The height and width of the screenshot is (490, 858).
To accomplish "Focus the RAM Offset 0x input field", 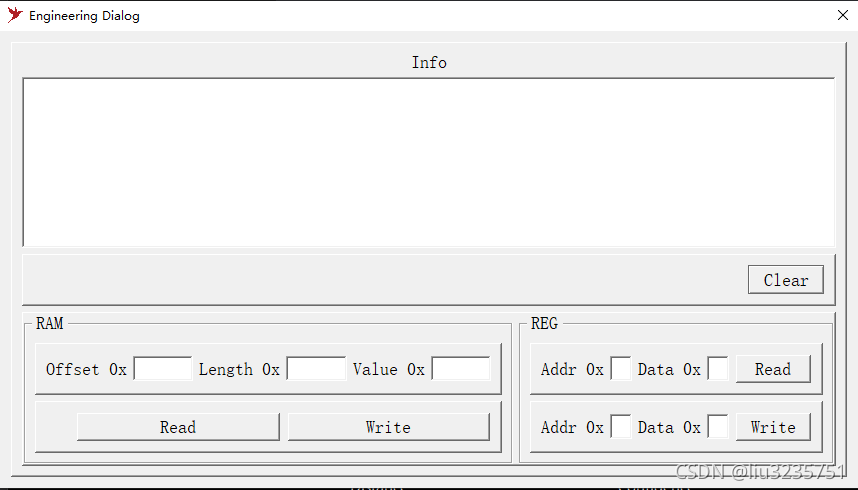I will [163, 368].
